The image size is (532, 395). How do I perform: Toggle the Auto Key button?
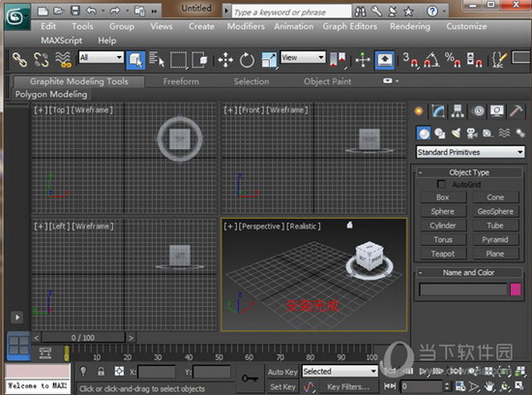[x=282, y=372]
